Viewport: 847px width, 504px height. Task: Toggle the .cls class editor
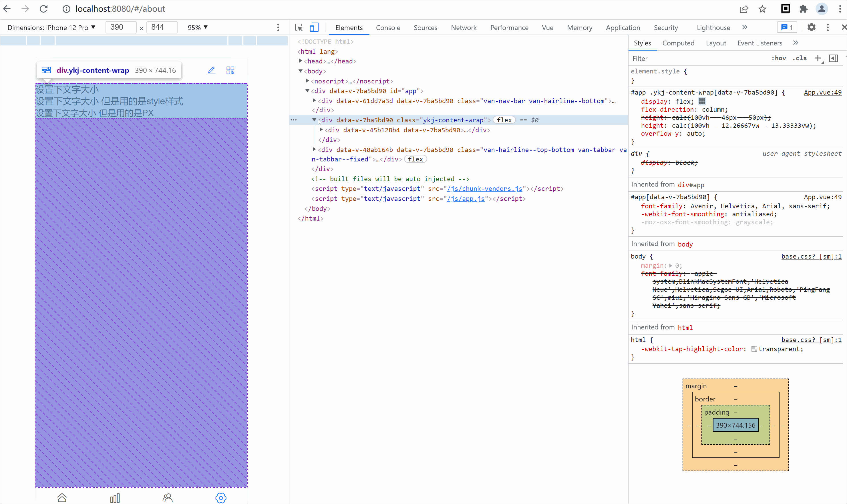click(x=800, y=58)
